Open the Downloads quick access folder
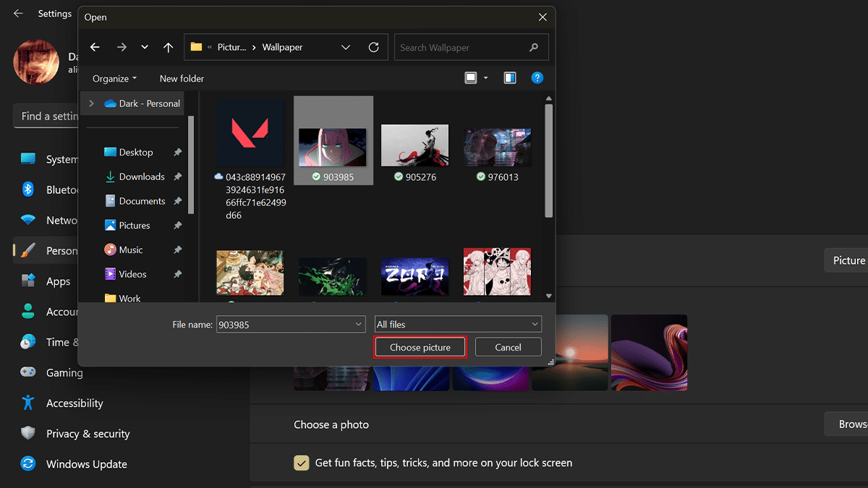The height and width of the screenshot is (488, 868). [142, 176]
